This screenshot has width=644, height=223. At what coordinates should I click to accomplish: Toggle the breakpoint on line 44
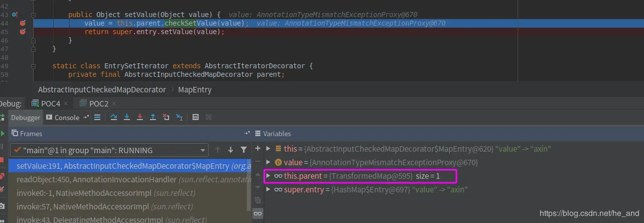(23, 23)
